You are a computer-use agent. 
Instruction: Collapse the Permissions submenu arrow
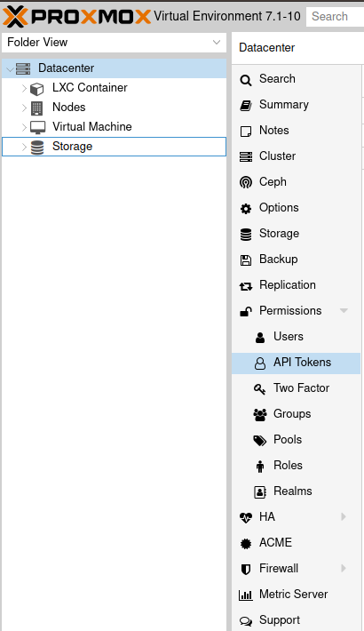[344, 311]
